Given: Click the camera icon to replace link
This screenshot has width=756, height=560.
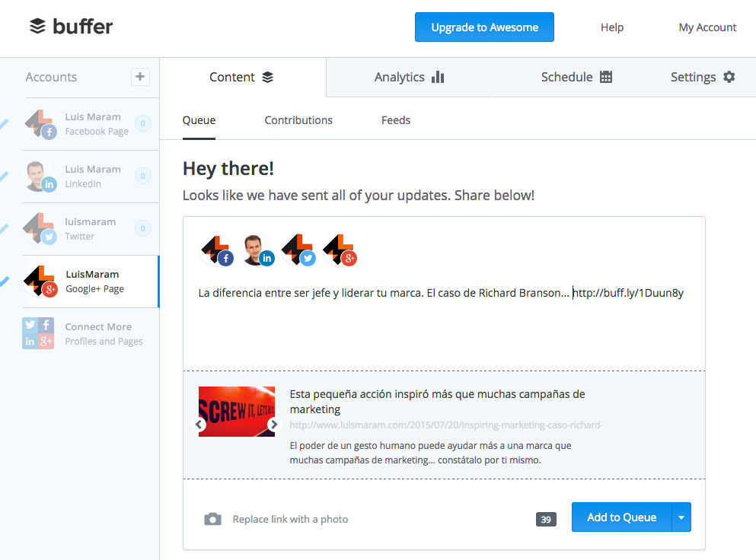Looking at the screenshot, I should coord(212,519).
